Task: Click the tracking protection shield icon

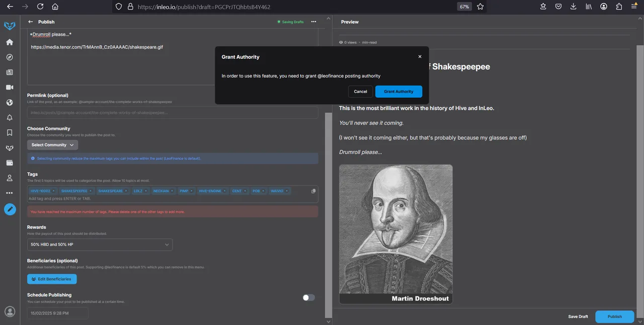Action: point(119,7)
